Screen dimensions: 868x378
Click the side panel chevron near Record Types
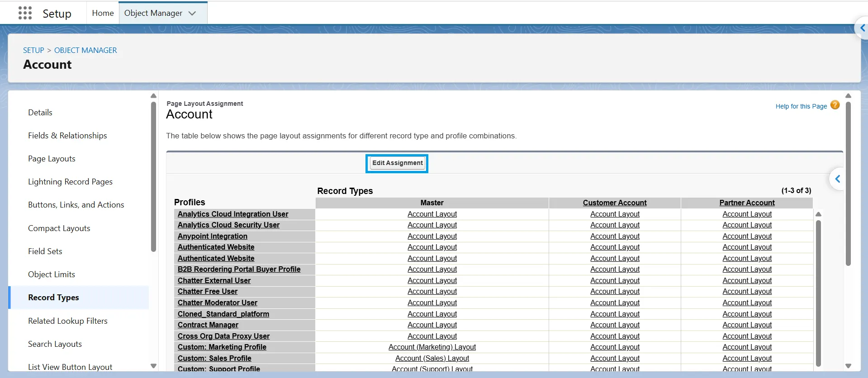837,179
